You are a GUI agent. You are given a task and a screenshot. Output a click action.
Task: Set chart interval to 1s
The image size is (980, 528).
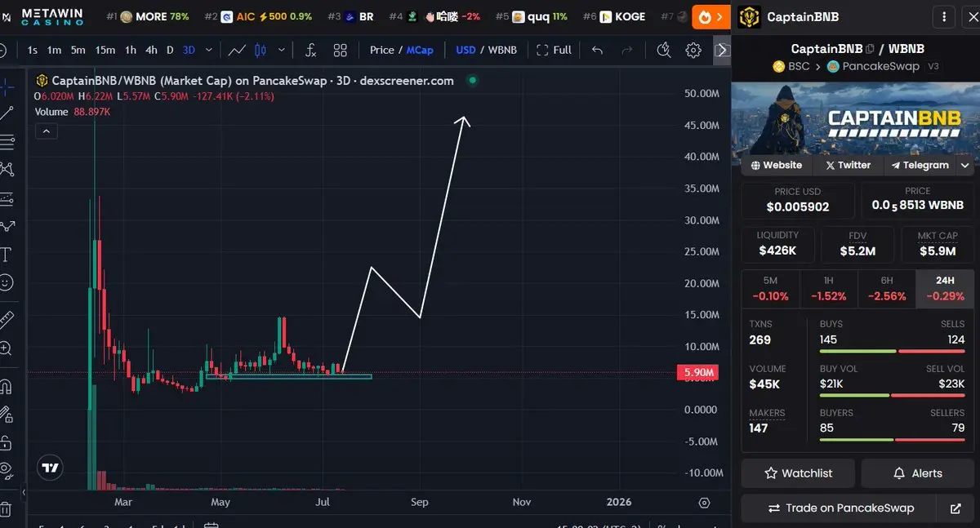point(33,50)
